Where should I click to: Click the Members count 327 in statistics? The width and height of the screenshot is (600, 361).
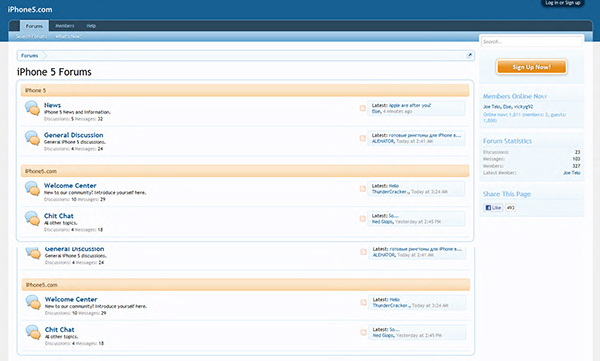(x=577, y=166)
